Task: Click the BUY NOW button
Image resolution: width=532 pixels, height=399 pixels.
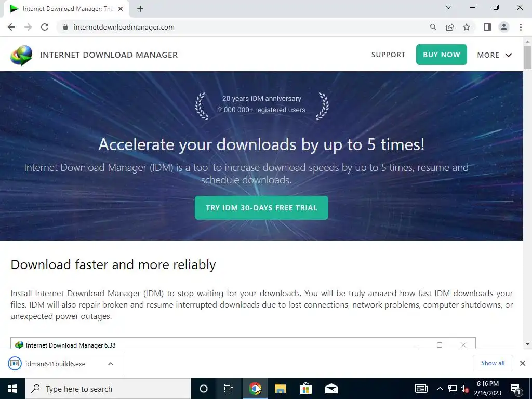Action: [x=442, y=55]
